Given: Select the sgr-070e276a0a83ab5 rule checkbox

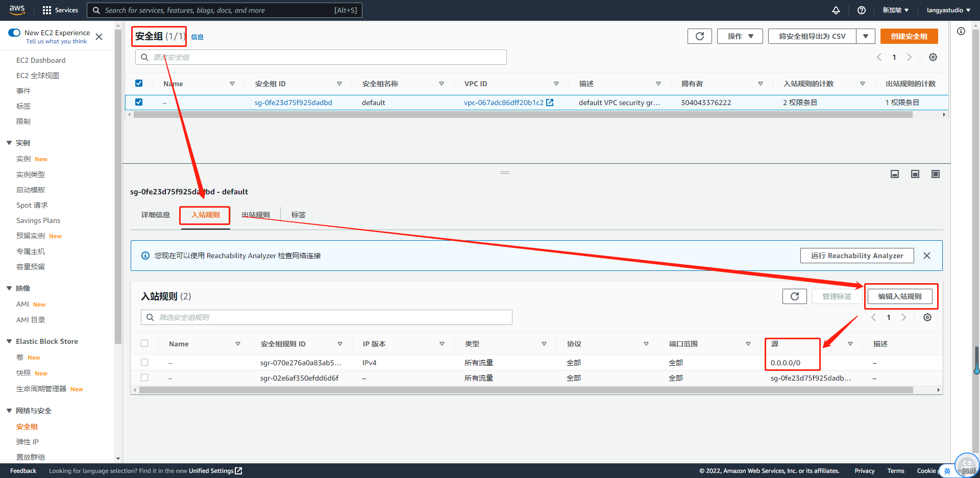Looking at the screenshot, I should pyautogui.click(x=144, y=362).
